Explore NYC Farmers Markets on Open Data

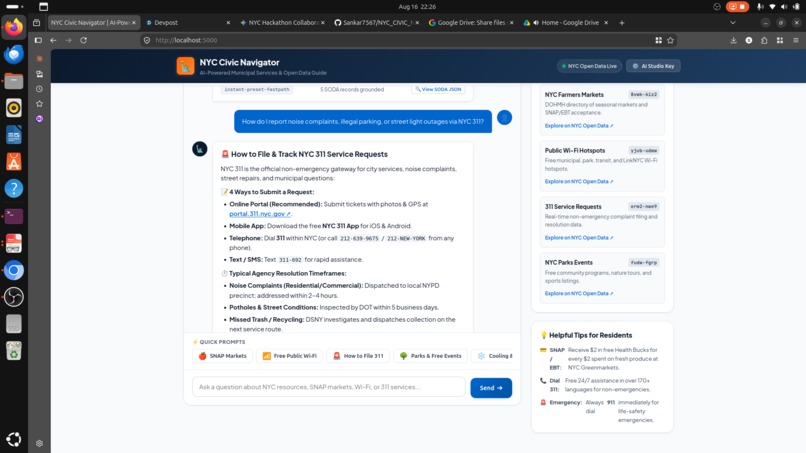(x=579, y=125)
